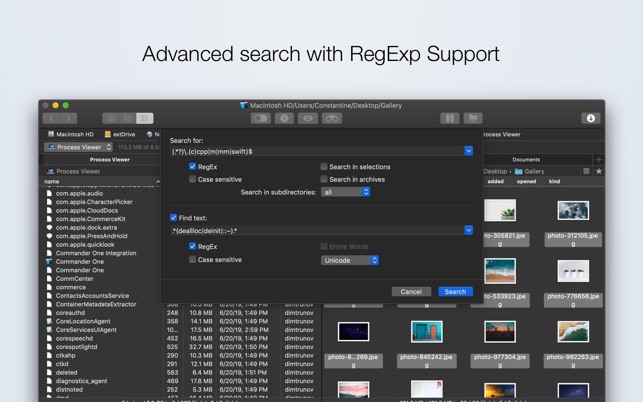Screen dimensions: 643x402
Task: Click the info icon in the toolbar
Action: tap(284, 118)
